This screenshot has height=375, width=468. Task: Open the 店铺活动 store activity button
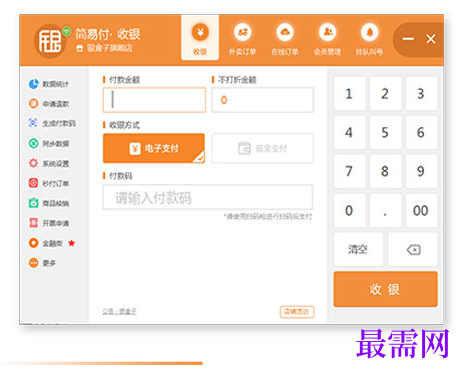297,312
